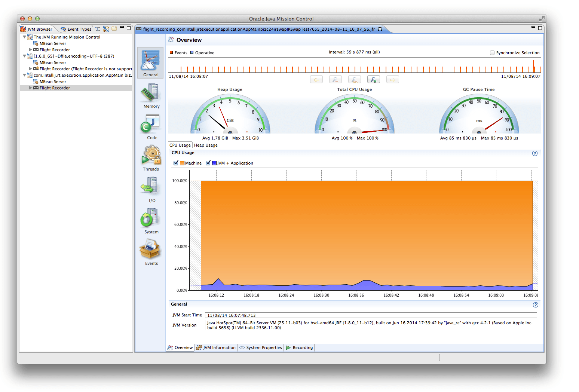The height and width of the screenshot is (392, 579).
Task: Open the Event Types view tab
Action: [76, 29]
